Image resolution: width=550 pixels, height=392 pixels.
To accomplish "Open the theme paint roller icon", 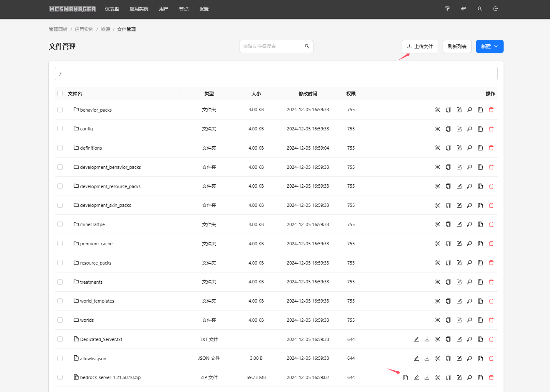I will pyautogui.click(x=447, y=9).
